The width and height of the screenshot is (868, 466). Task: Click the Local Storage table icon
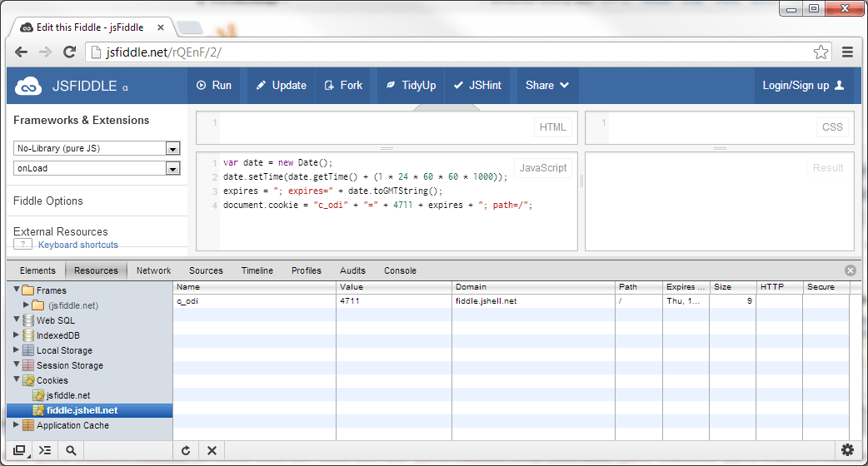click(28, 350)
